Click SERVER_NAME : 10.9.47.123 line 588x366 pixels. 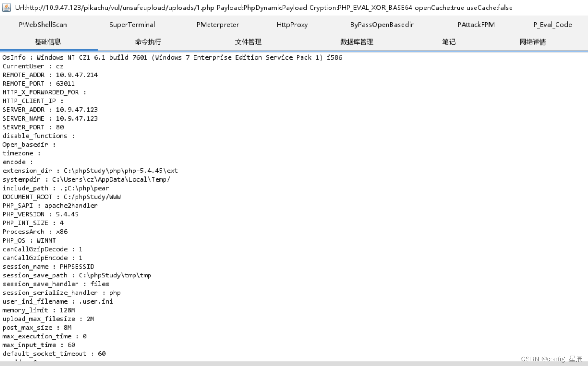50,118
